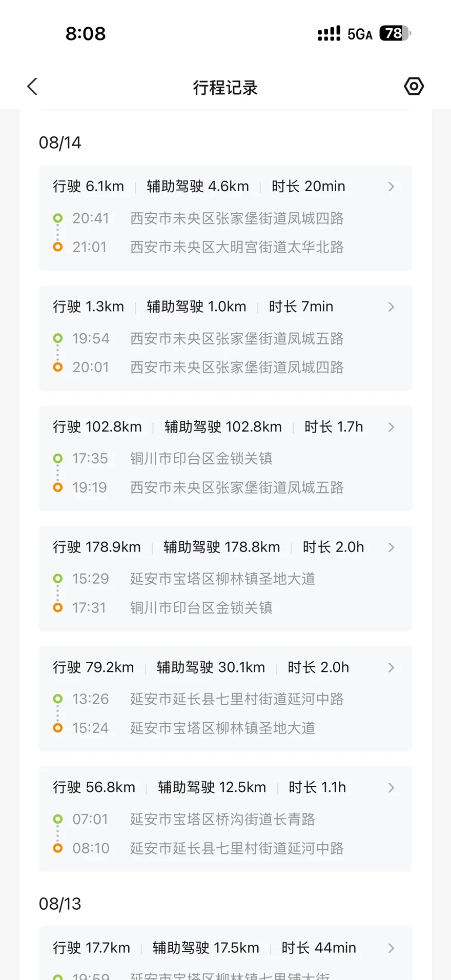Image resolution: width=451 pixels, height=980 pixels.
Task: Expand the 6.1km trip chevron
Action: click(391, 187)
